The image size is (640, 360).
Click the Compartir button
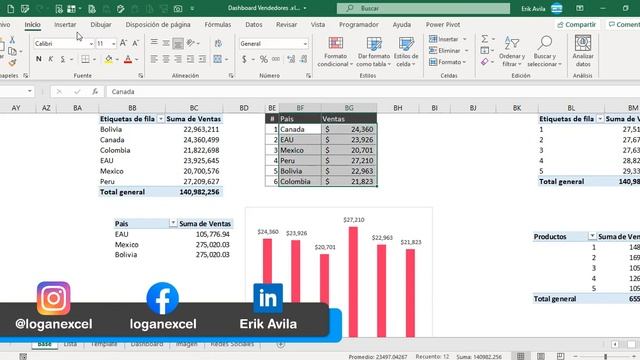pyautogui.click(x=576, y=24)
